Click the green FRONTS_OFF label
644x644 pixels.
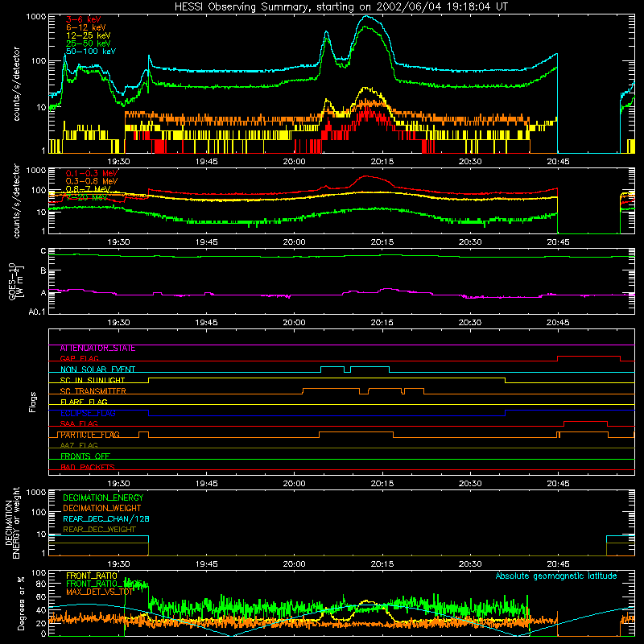pyautogui.click(x=85, y=456)
